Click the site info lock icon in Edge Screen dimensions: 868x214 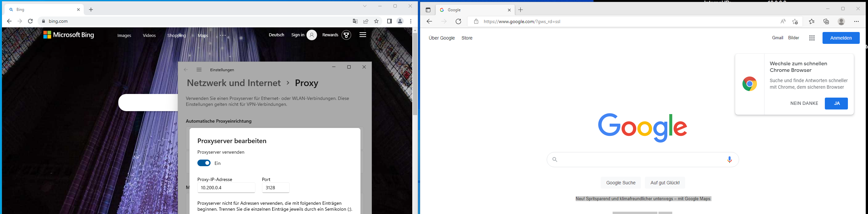(476, 21)
